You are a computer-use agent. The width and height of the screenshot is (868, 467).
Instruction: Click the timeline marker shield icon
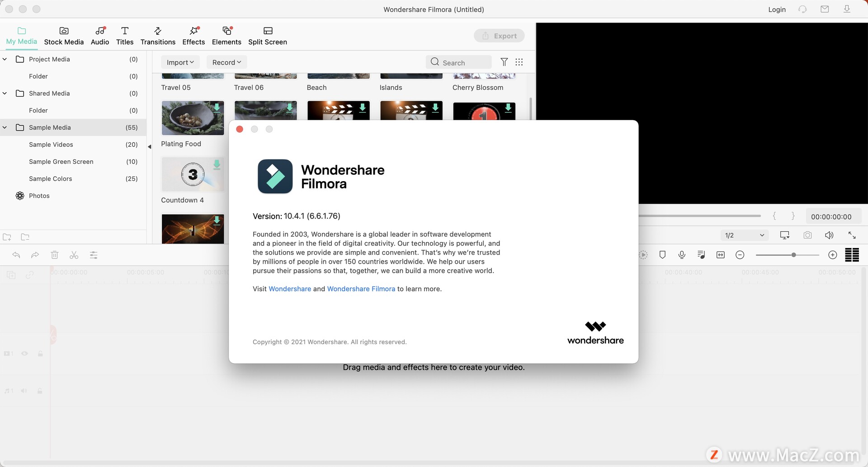662,255
